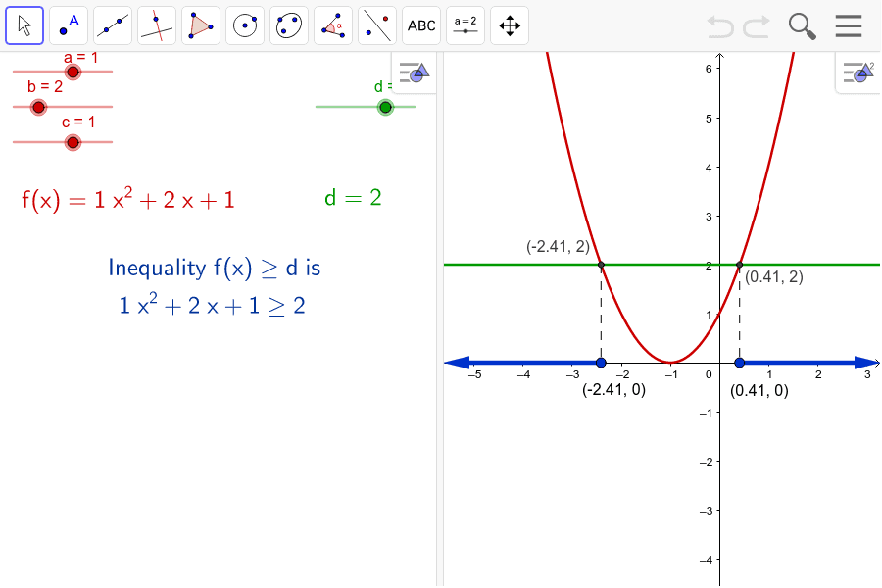Click slider c knob
The image size is (882, 588).
[x=73, y=142]
